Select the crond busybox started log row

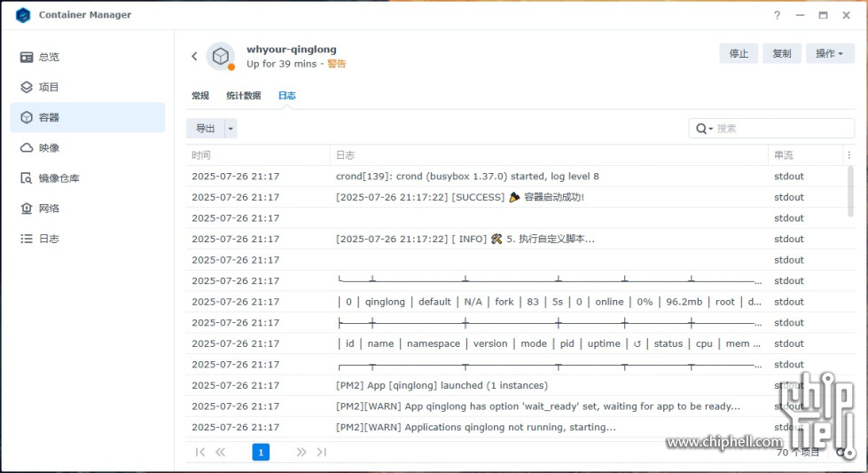click(517, 176)
